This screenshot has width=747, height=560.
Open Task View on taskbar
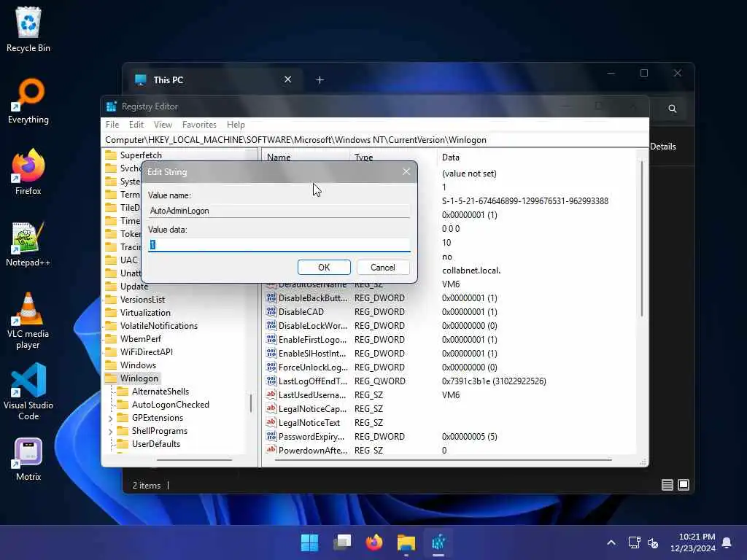(x=342, y=542)
